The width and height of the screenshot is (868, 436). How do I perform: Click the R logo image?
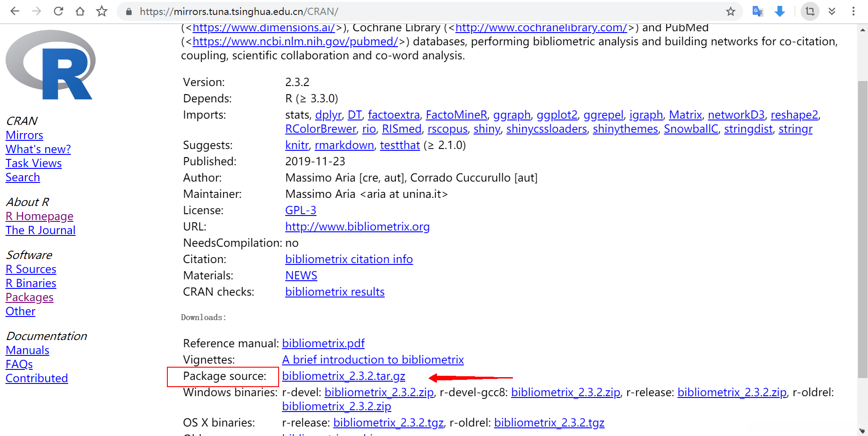50,65
